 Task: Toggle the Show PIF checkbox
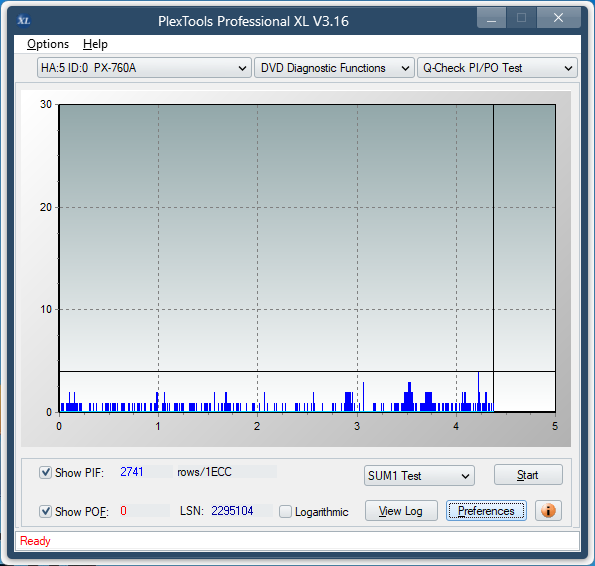[46, 473]
